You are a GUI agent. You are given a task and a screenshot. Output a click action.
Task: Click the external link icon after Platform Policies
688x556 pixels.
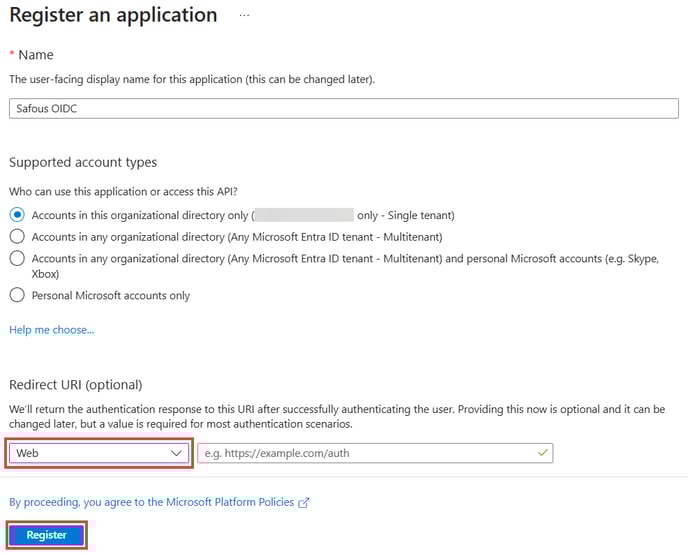point(304,503)
